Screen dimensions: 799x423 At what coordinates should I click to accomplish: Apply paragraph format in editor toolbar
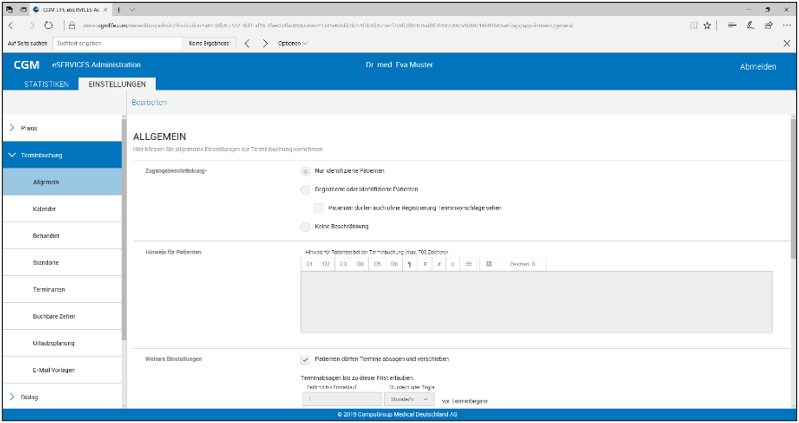410,264
